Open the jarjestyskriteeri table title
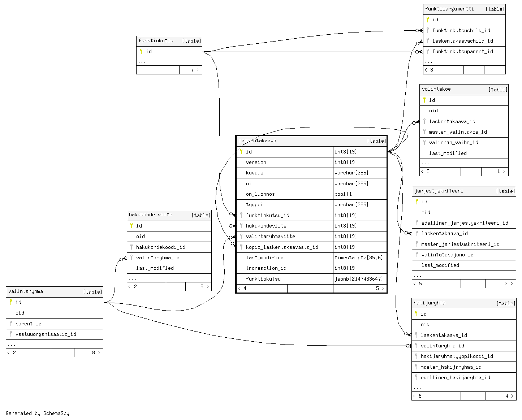This screenshot has width=522, height=420. coord(439,191)
